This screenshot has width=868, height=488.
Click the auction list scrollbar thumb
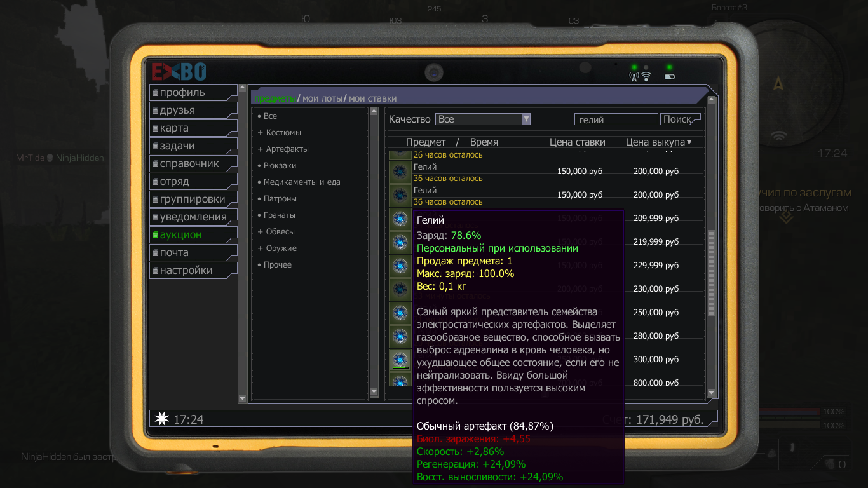712,273
